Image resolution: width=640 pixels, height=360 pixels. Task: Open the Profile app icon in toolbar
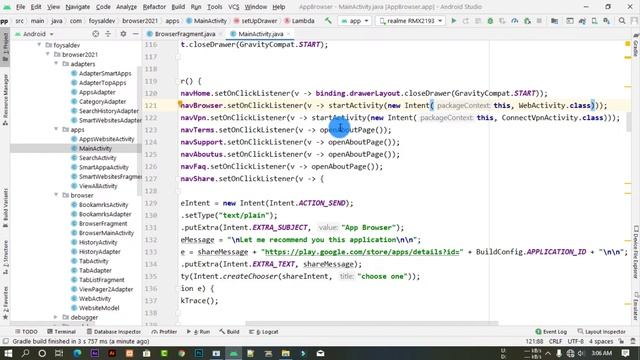[x=515, y=21]
